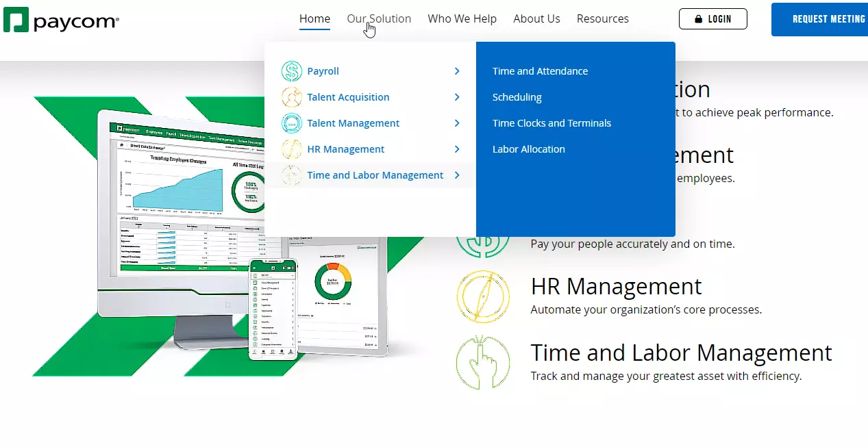Open Time and Attendance submenu link
Image resolution: width=868 pixels, height=447 pixels.
point(540,71)
